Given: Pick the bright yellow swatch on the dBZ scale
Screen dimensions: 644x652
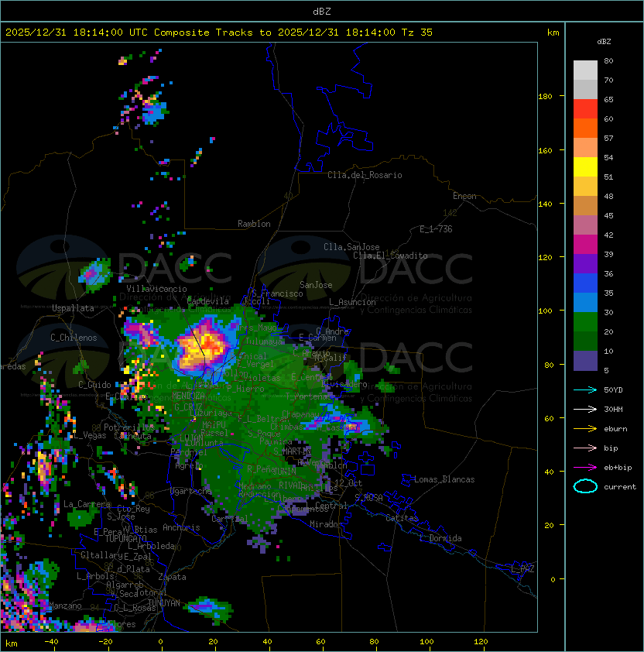Looking at the screenshot, I should point(585,167).
